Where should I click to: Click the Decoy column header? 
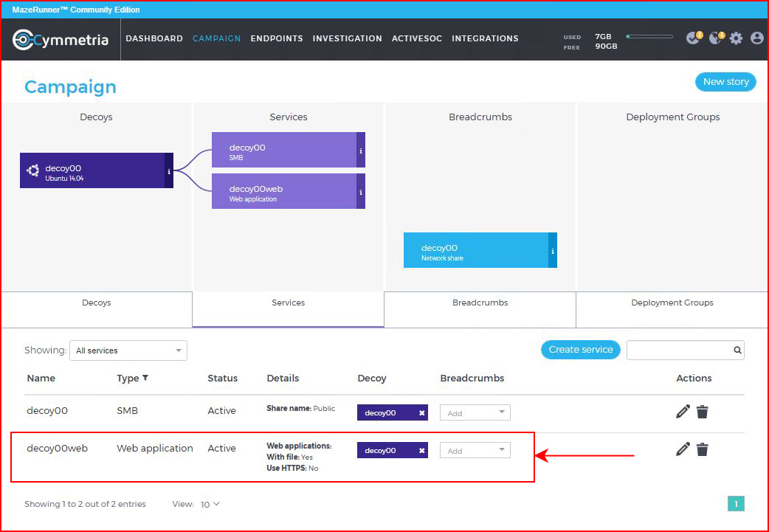coord(372,378)
